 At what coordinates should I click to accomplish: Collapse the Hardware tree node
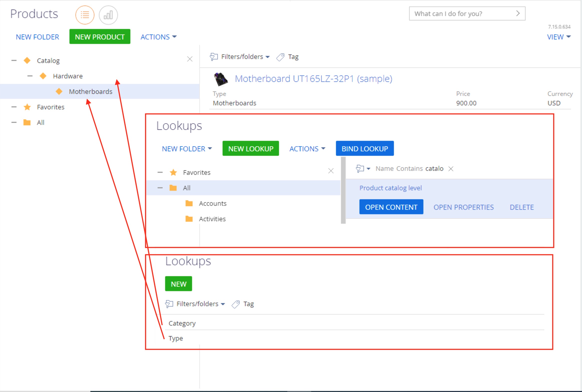coord(30,76)
